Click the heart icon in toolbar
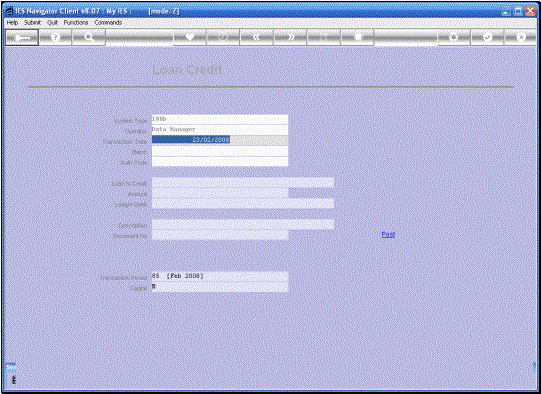541x394 pixels. click(189, 37)
